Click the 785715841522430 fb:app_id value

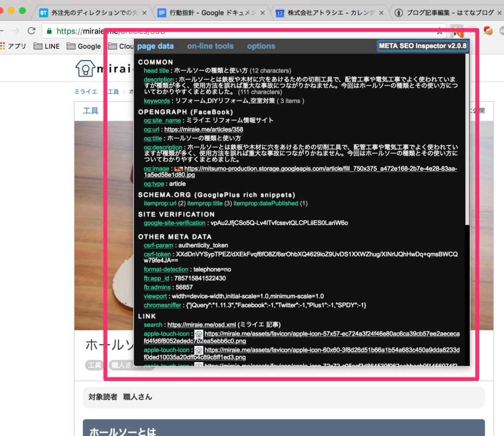pos(200,279)
